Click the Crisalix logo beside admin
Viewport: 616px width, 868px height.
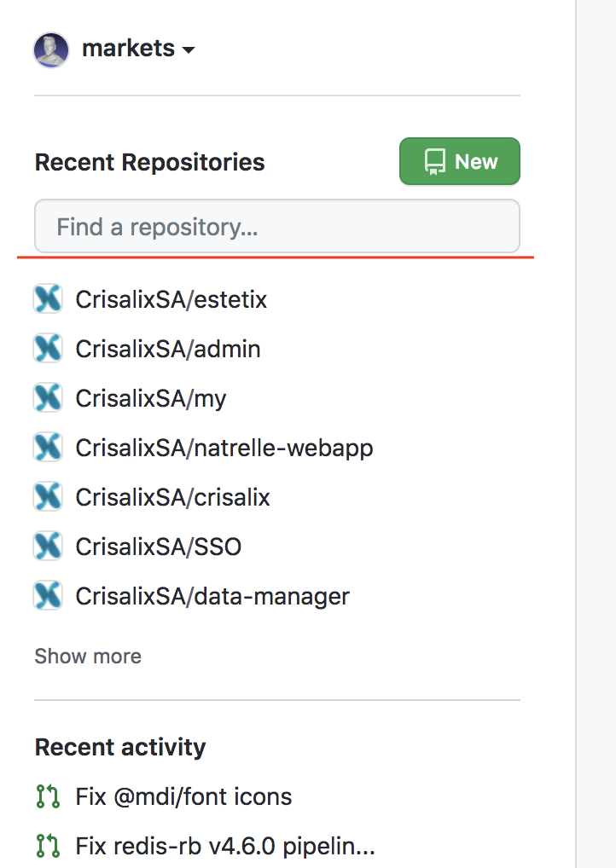coord(48,348)
